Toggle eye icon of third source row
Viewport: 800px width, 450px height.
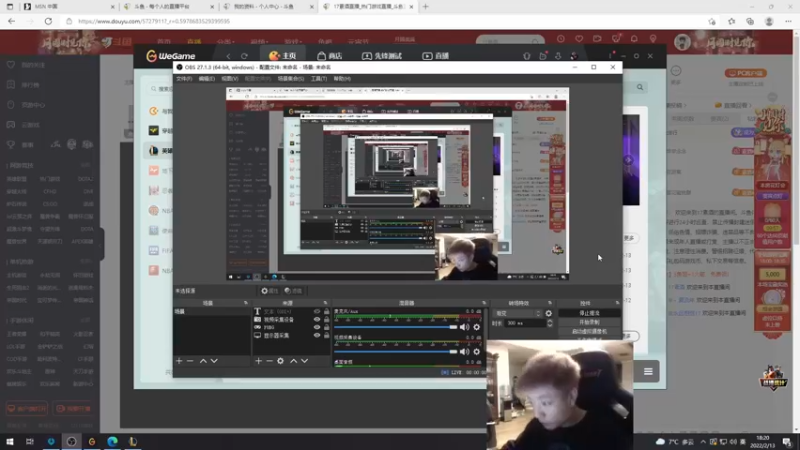(317, 327)
